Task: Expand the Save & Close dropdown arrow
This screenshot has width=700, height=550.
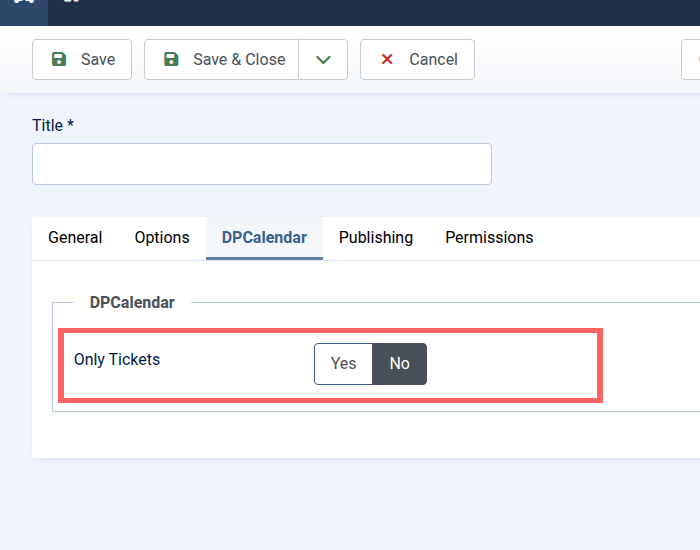Action: (323, 60)
